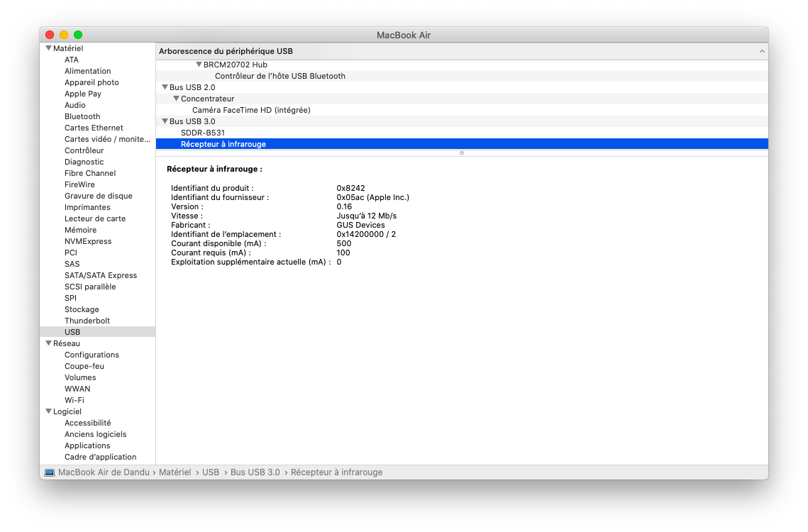This screenshot has width=808, height=532.
Task: Open Applications under Logiciel
Action: [87, 445]
